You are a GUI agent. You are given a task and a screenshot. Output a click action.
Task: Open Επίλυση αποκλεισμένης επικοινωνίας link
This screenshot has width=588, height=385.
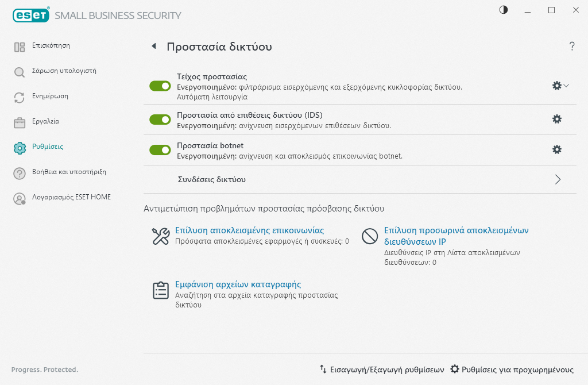click(x=249, y=230)
